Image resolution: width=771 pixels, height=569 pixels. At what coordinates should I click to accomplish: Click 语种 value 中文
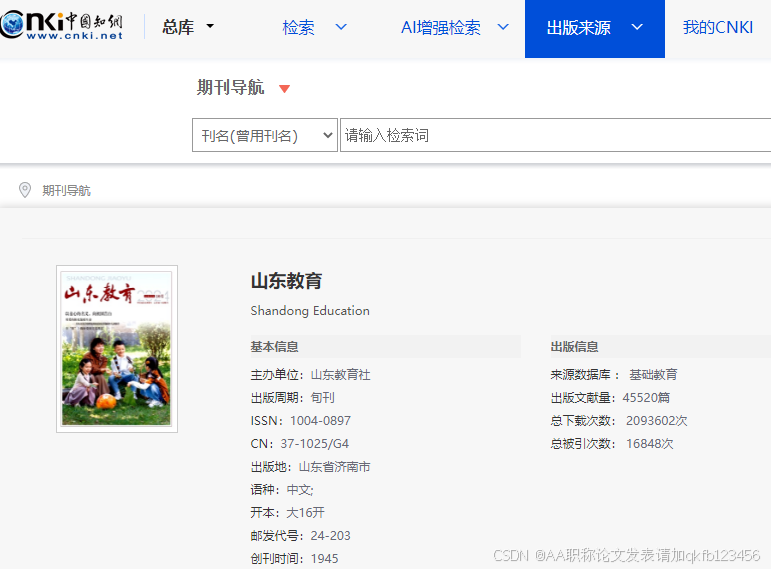tap(299, 490)
